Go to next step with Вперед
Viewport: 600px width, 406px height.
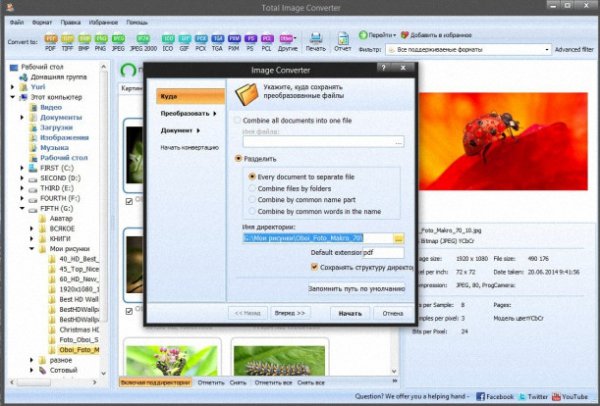290,313
